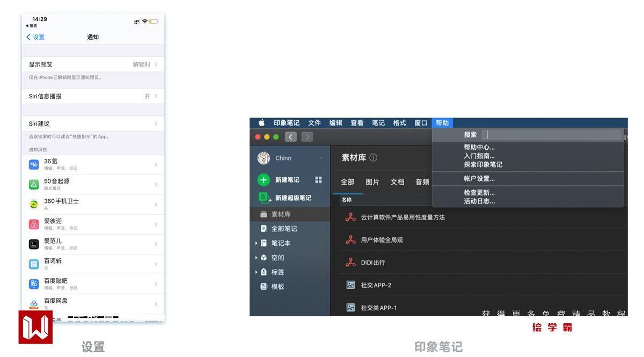Choose 帮助中心... from the help menu
This screenshot has width=644, height=357.
click(x=479, y=147)
